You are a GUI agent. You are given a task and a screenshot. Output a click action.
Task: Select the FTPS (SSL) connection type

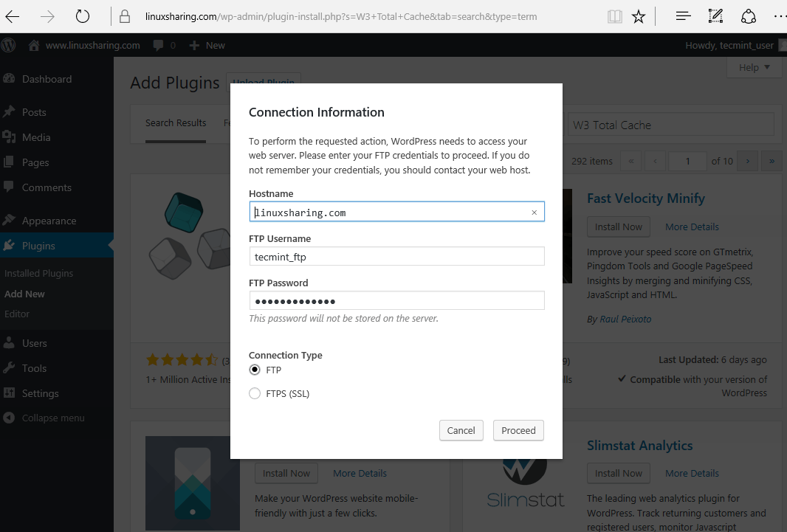[255, 393]
